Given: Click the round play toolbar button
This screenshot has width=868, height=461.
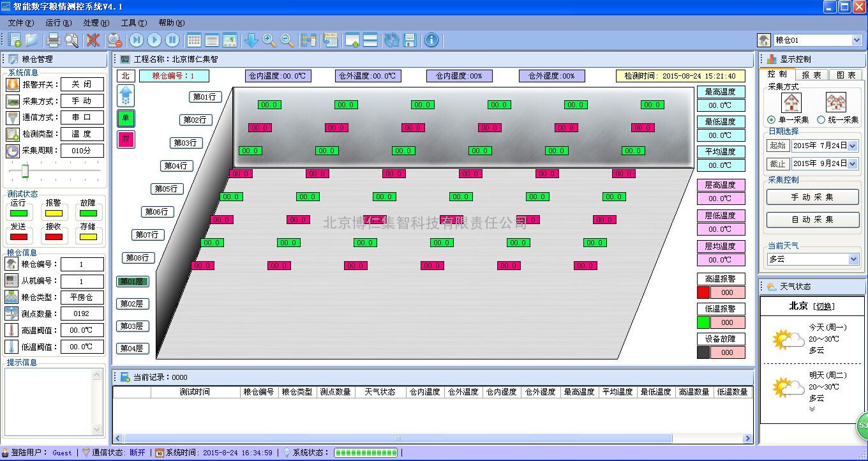Looking at the screenshot, I should (x=154, y=40).
